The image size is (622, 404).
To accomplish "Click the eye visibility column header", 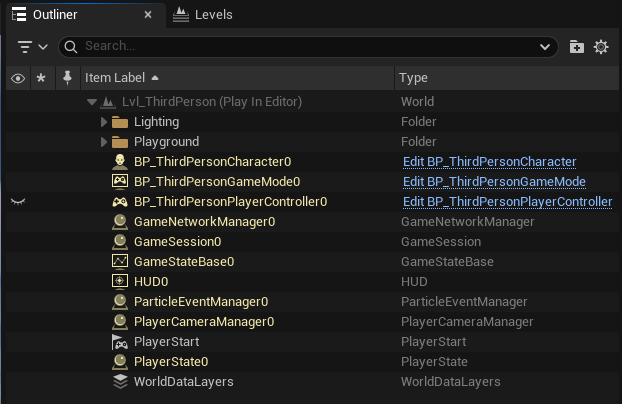I will coord(17,78).
